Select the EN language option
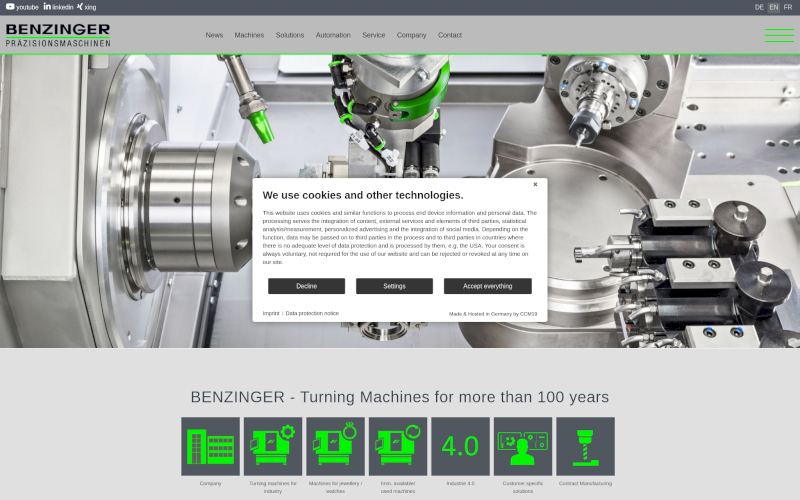 pyautogui.click(x=773, y=7)
